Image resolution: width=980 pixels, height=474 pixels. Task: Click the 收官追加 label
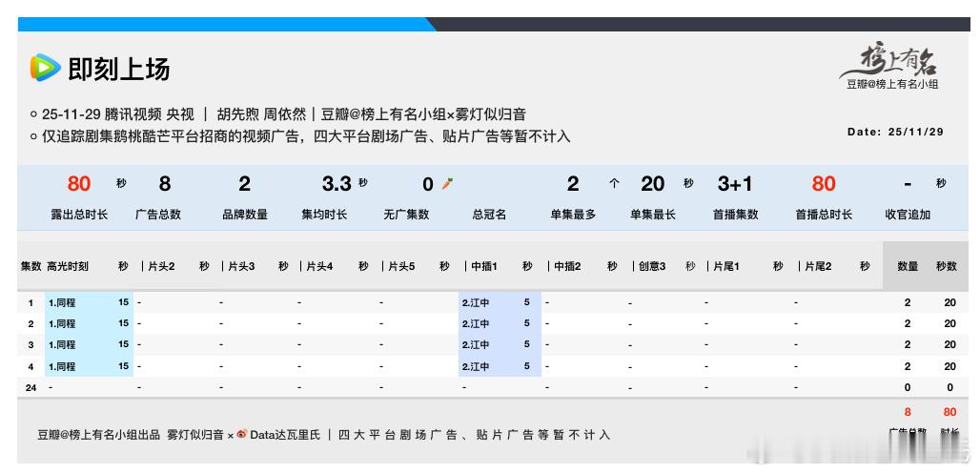point(909,215)
